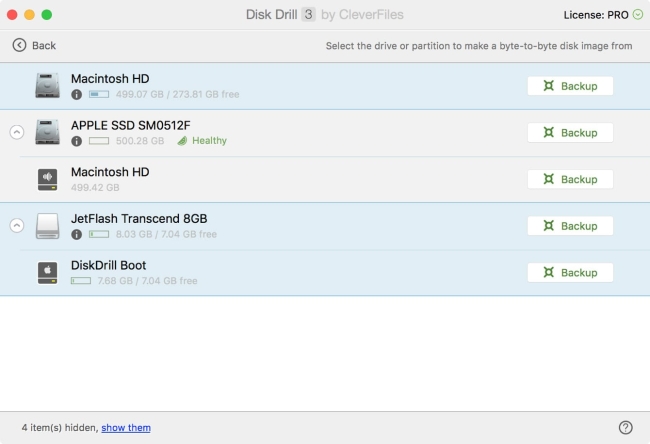Click the 500.28 GB size text
The width and height of the screenshot is (650, 444).
click(x=140, y=141)
